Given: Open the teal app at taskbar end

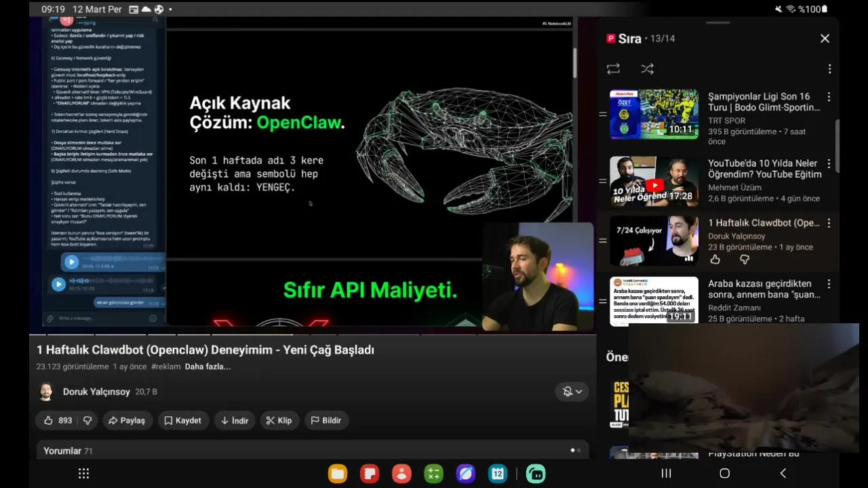Looking at the screenshot, I should click(x=536, y=474).
